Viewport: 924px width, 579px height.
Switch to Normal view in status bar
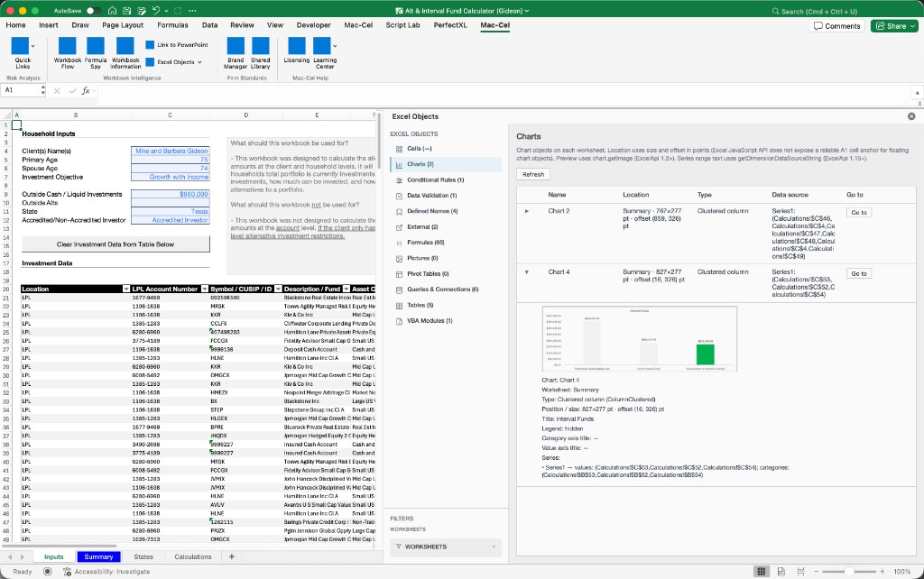pyautogui.click(x=762, y=572)
